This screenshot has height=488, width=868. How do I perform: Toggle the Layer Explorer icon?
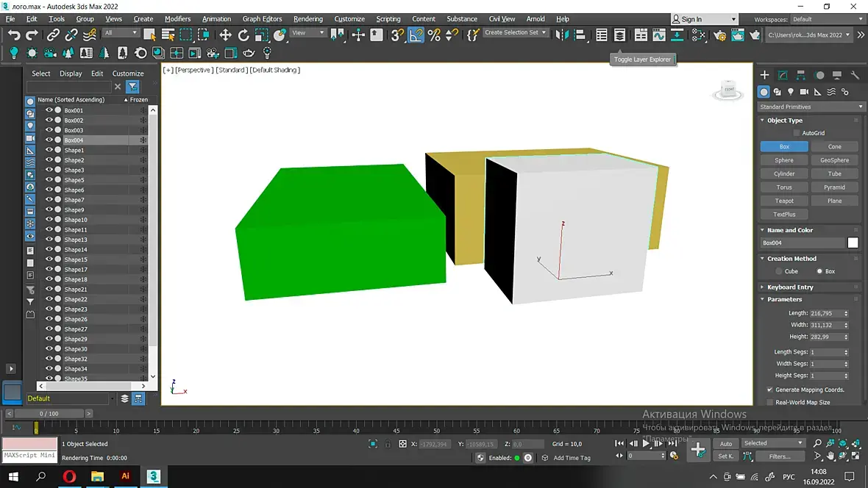coord(619,35)
